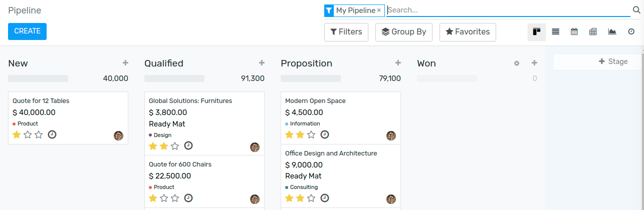The width and height of the screenshot is (644, 210).
Task: Set third star on Quote for 12 Tables
Action: 39,134
